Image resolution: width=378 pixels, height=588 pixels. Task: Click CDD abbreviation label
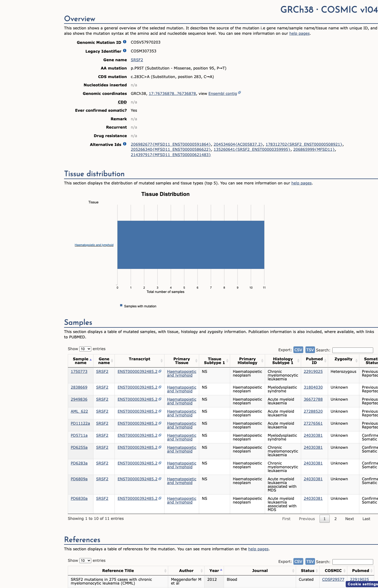[122, 102]
